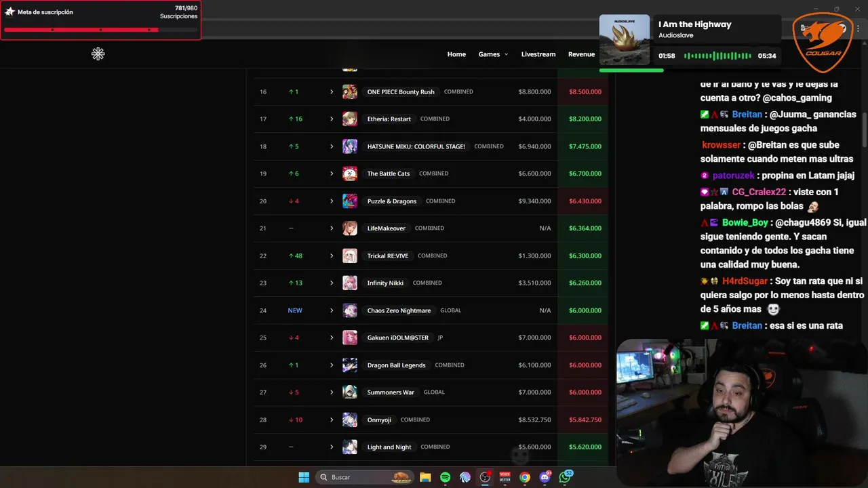Expand the Dragon Ball Legends row

click(x=332, y=365)
